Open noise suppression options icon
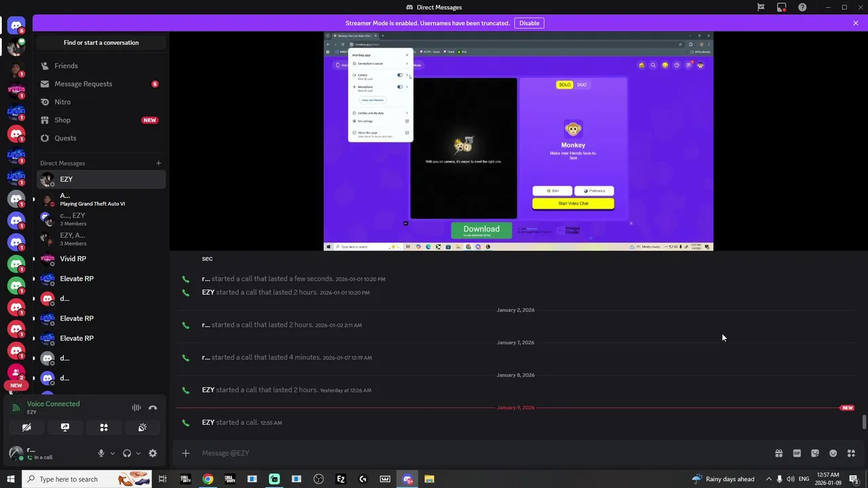The width and height of the screenshot is (868, 488). tap(136, 408)
